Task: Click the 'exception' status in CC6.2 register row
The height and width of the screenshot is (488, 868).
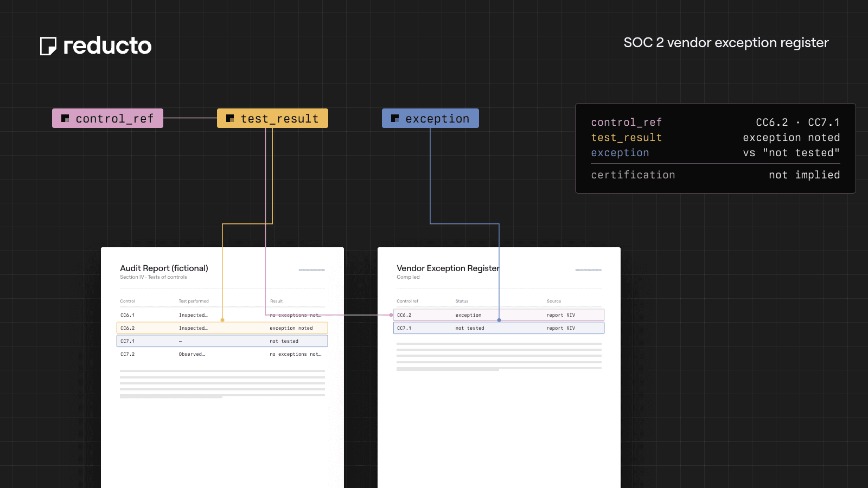Action: 468,315
